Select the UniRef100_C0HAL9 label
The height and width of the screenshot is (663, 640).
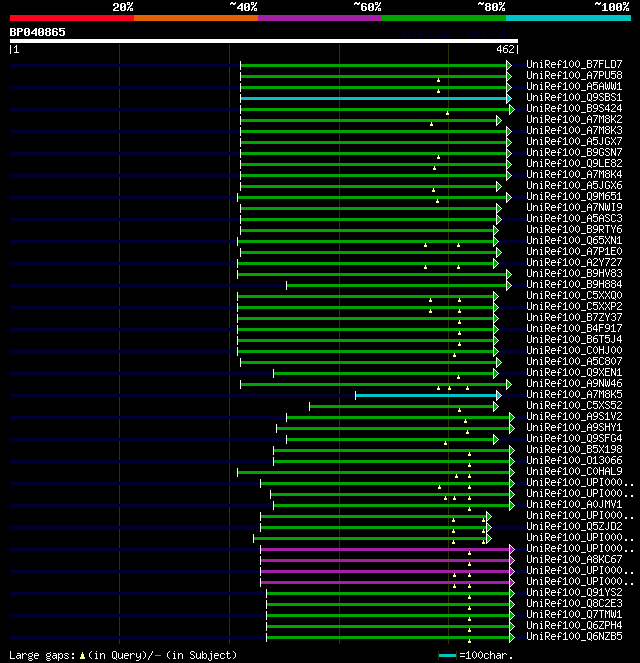click(574, 471)
